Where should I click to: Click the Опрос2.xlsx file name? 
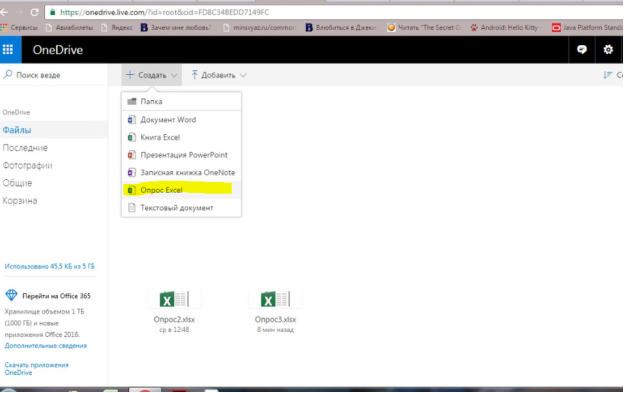tap(174, 319)
